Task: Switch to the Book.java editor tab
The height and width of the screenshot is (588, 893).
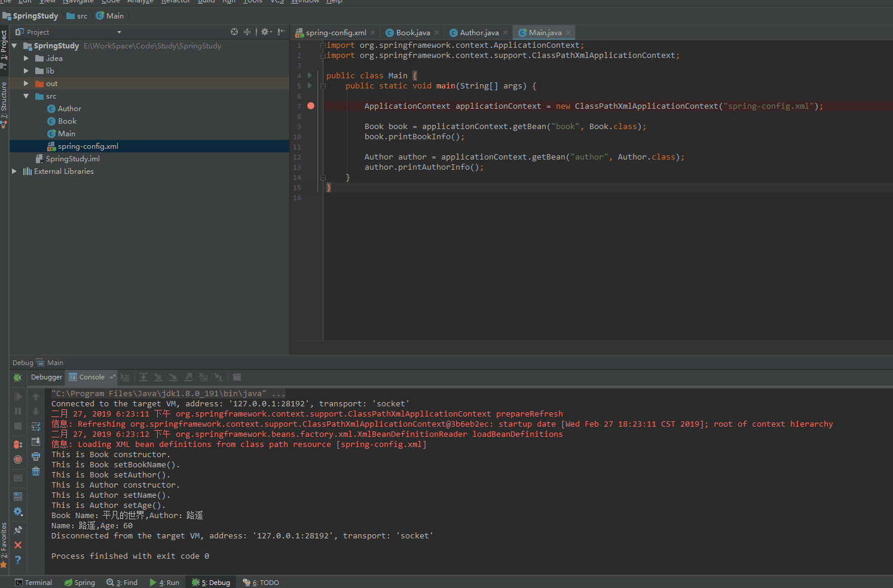Action: pyautogui.click(x=412, y=33)
